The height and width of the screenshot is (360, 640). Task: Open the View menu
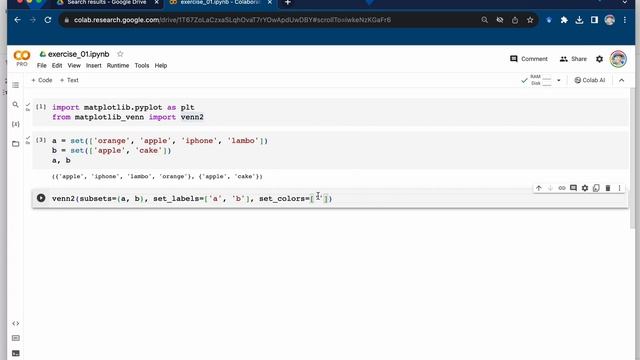(x=74, y=65)
